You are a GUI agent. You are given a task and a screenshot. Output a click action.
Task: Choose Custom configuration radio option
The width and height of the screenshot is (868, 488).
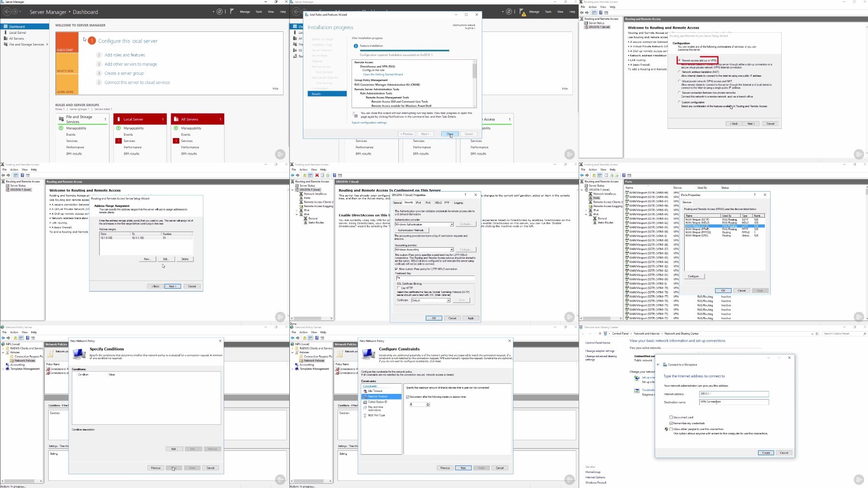pyautogui.click(x=679, y=102)
